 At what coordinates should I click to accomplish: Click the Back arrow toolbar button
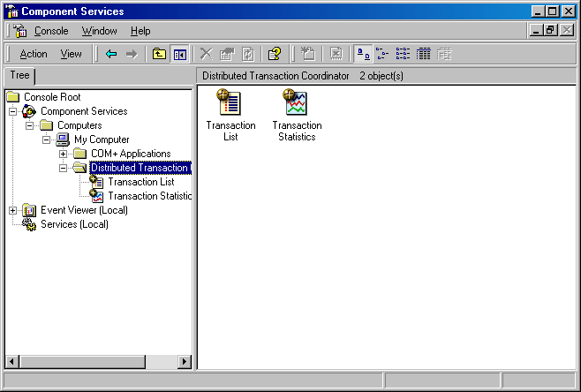pos(111,54)
